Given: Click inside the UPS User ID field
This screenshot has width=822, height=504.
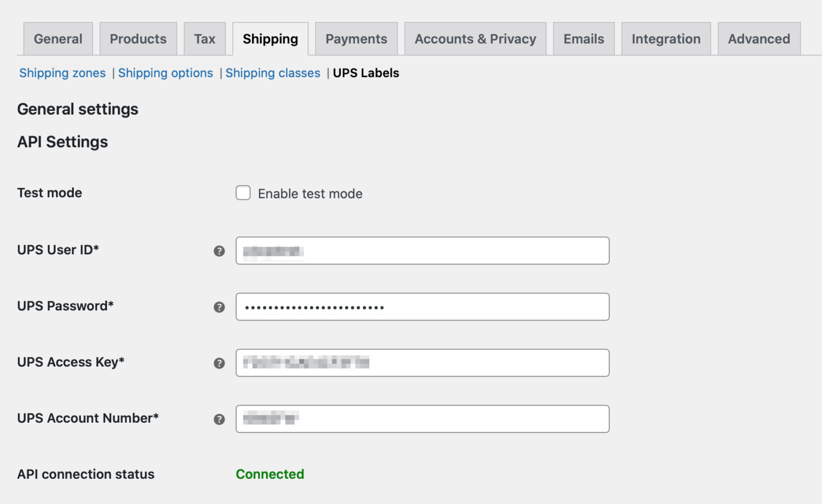Looking at the screenshot, I should point(422,250).
